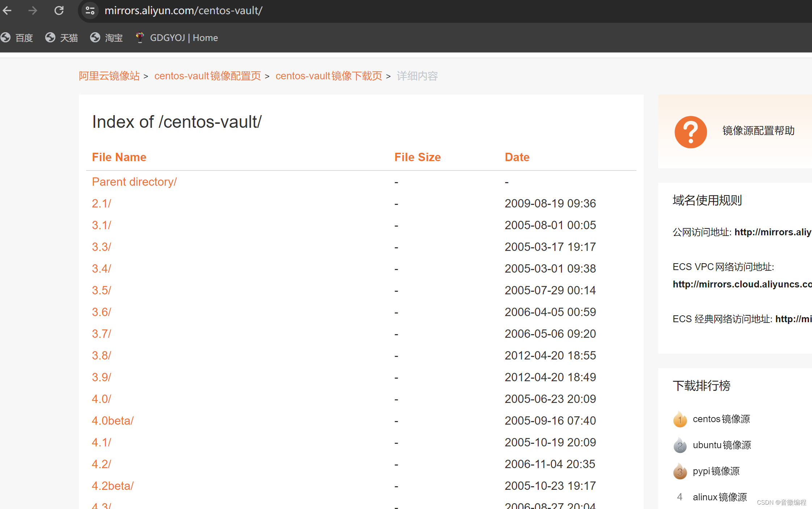Image resolution: width=812 pixels, height=509 pixels.
Task: Click the gold rank 1 medal icon
Action: 680,419
